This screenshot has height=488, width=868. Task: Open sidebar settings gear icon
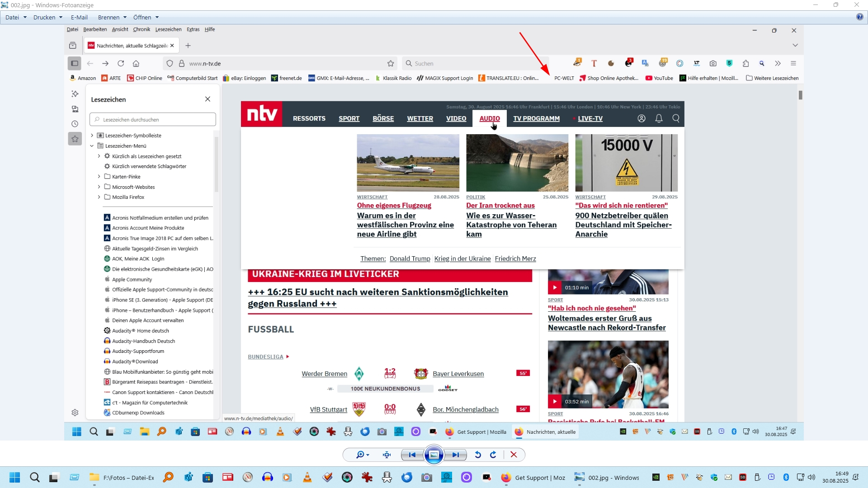(x=75, y=413)
